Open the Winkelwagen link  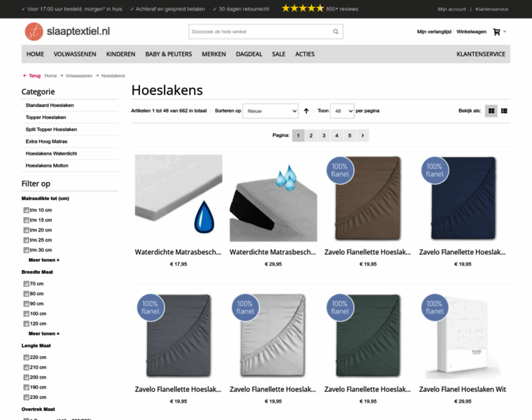tap(471, 31)
